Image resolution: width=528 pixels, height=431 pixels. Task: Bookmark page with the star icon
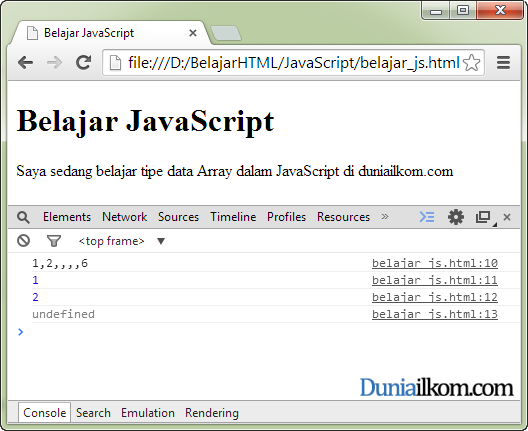click(471, 63)
